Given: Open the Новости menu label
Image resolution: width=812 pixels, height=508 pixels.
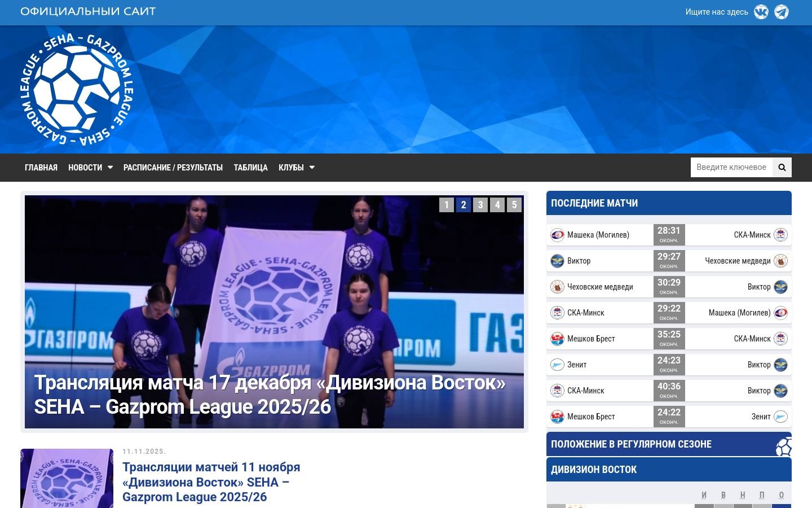Looking at the screenshot, I should coord(85,168).
